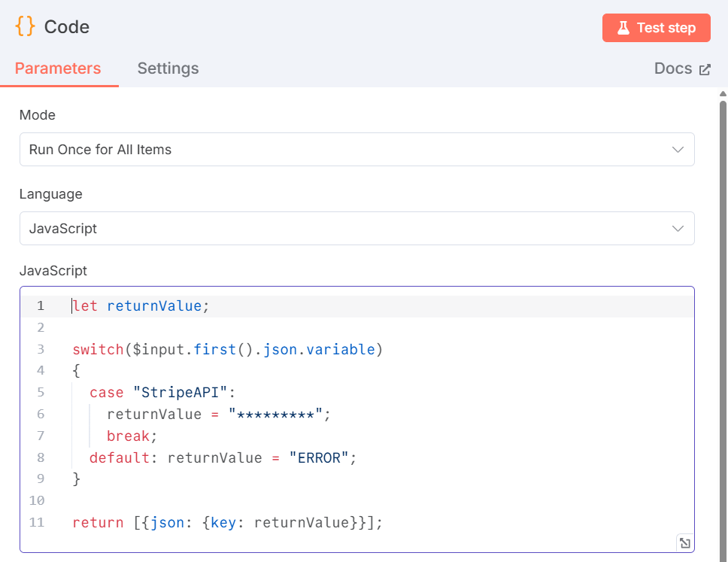Select the Parameters tab
Image resolution: width=728 pixels, height=562 pixels.
coord(58,68)
